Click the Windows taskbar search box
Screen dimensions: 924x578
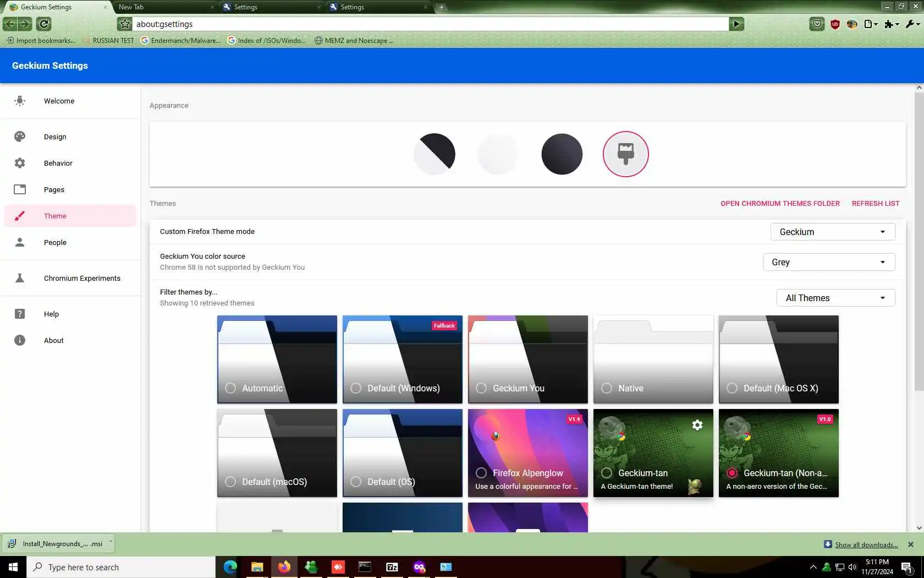click(121, 567)
